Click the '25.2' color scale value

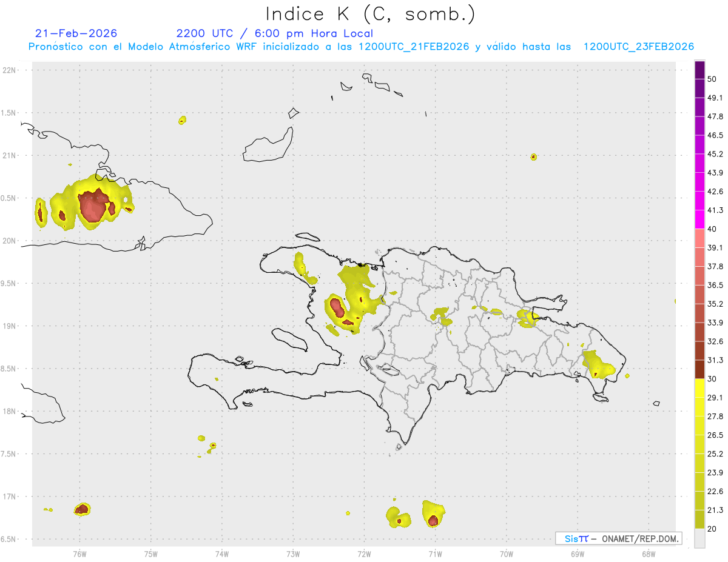point(715,454)
